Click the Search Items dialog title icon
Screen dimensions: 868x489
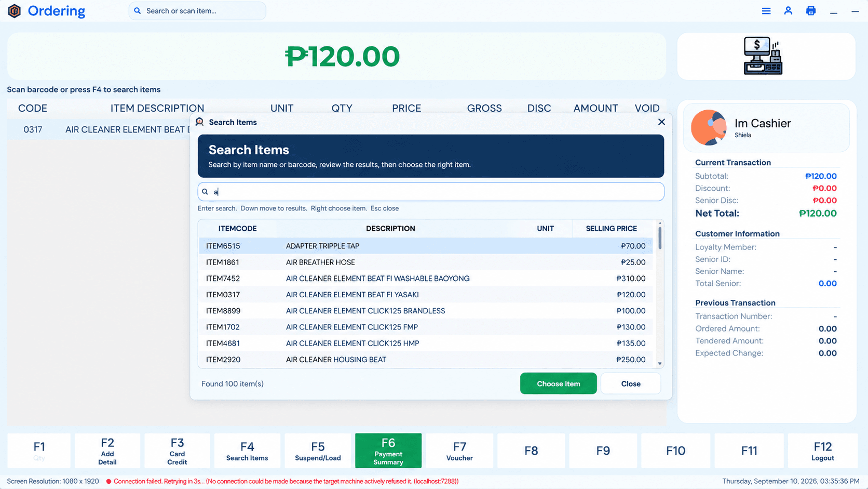(199, 122)
